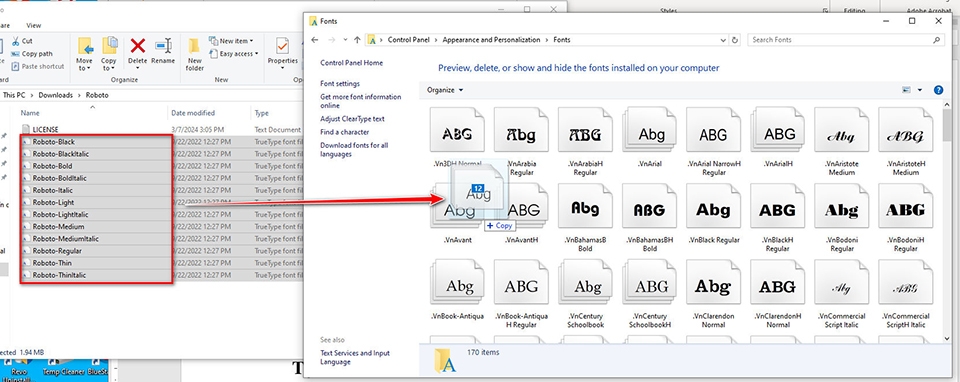Open Control Panel Home link
This screenshot has width=960, height=382.
point(351,63)
